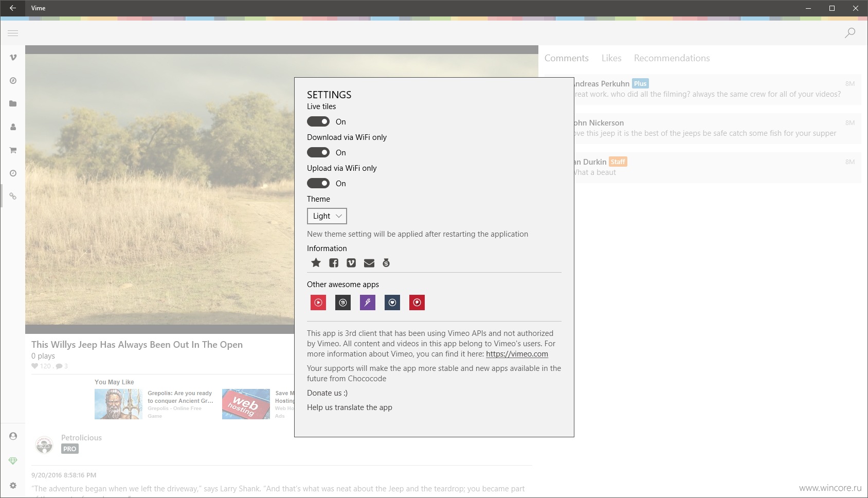Select the chain link icon in sidebar
The height and width of the screenshot is (498, 868).
point(13,196)
